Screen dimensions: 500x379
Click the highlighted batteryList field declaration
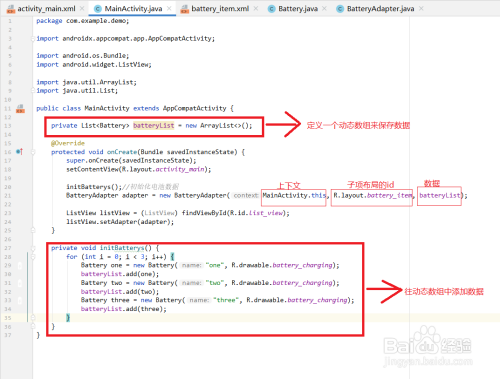[153, 126]
